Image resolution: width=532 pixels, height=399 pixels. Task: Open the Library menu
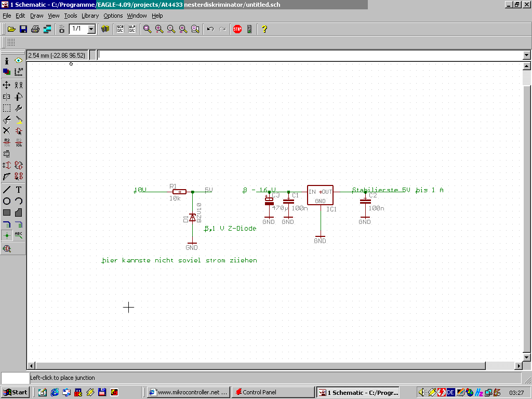click(90, 16)
